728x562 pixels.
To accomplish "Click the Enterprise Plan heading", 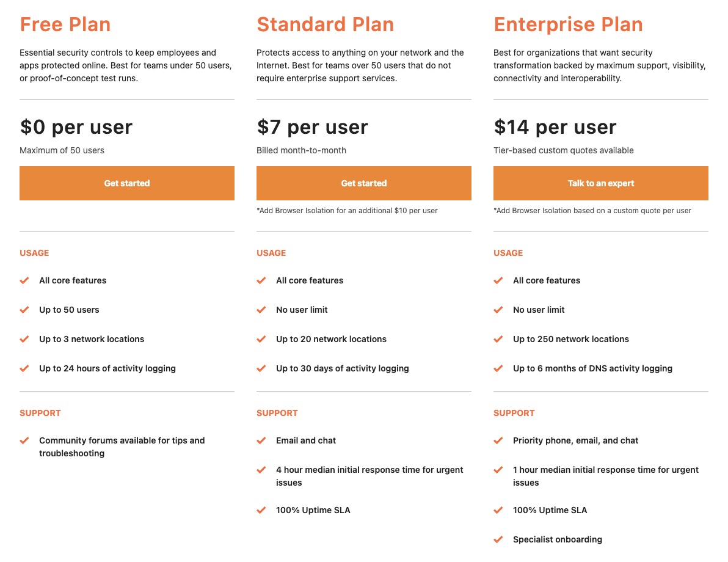I will pos(568,24).
